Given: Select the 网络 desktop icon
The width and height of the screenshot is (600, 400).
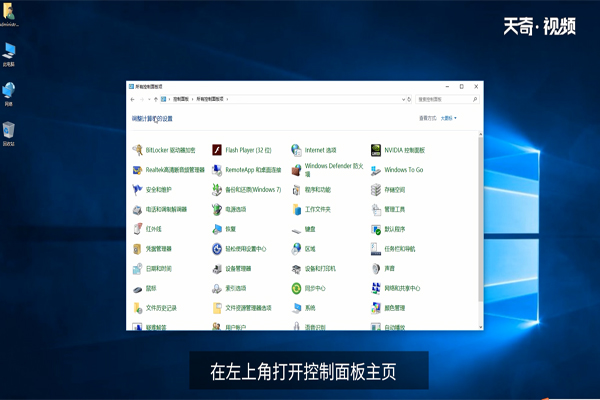Looking at the screenshot, I should click(x=8, y=94).
